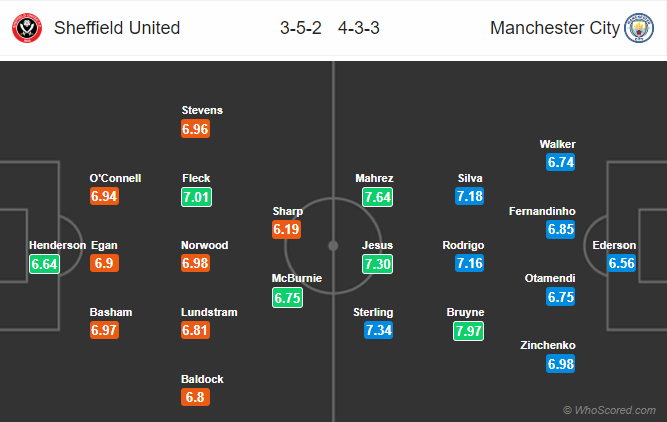Open the Manchester City team name link
Image resolution: width=667 pixels, height=422 pixels.
click(x=555, y=28)
